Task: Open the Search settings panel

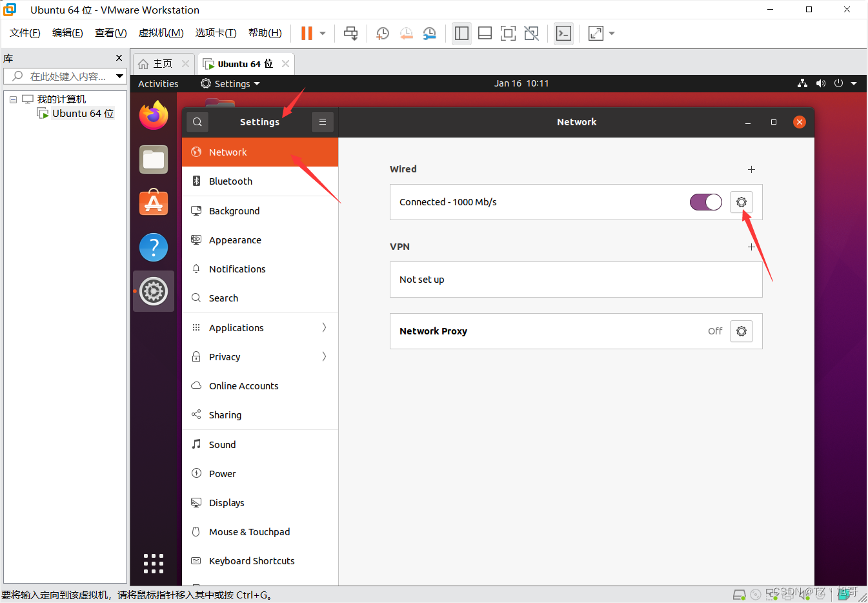Action: pyautogui.click(x=260, y=298)
